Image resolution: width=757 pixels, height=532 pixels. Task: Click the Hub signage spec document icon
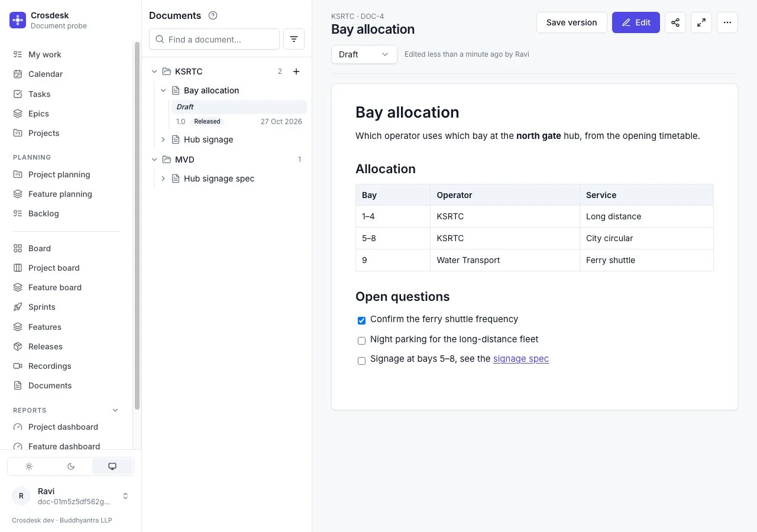176,179
